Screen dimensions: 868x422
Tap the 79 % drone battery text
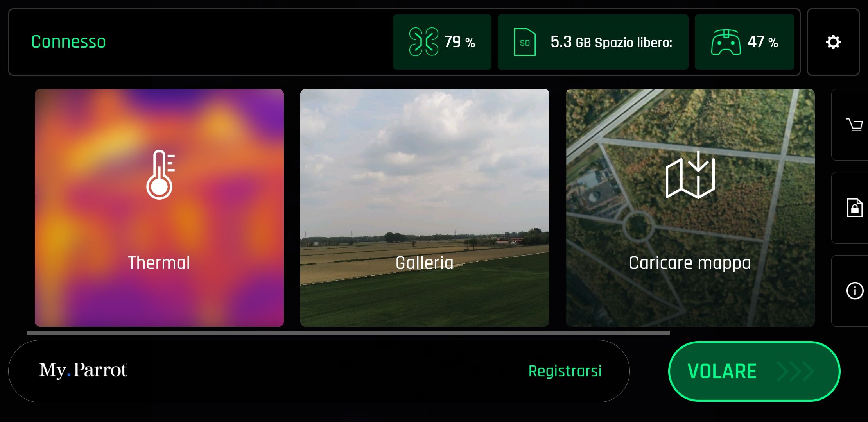459,42
